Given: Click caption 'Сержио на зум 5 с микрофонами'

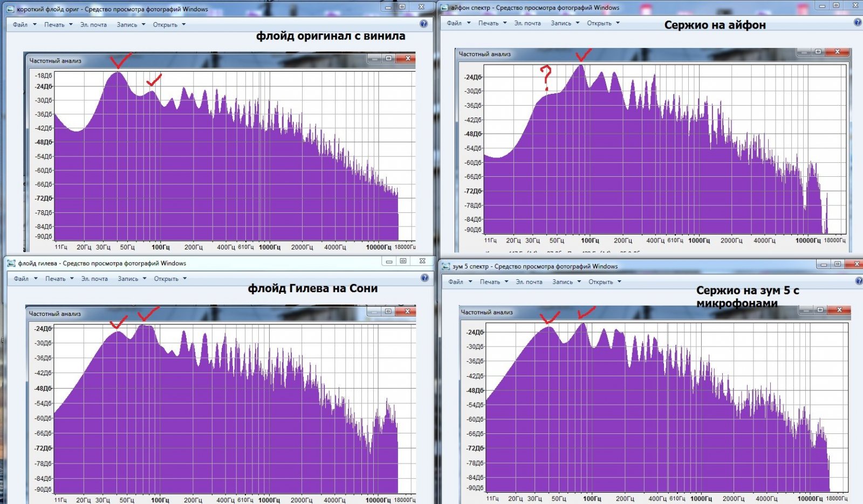Looking at the screenshot, I should click(x=748, y=296).
